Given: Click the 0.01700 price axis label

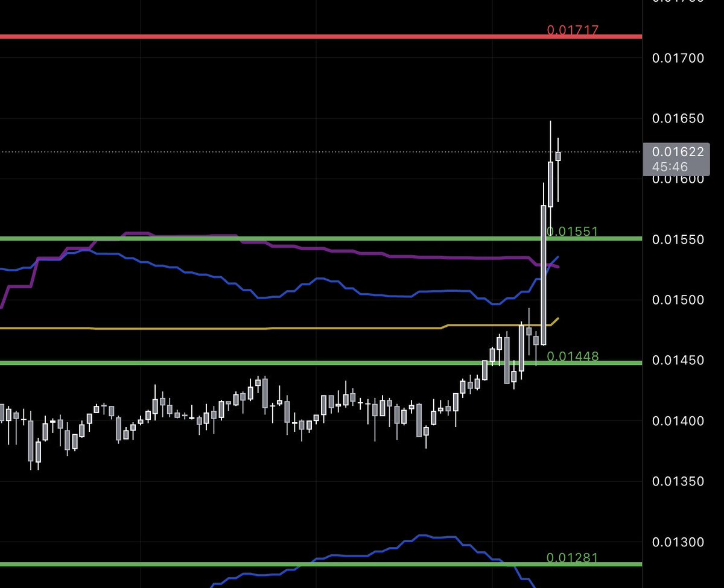Looking at the screenshot, I should coord(678,58).
